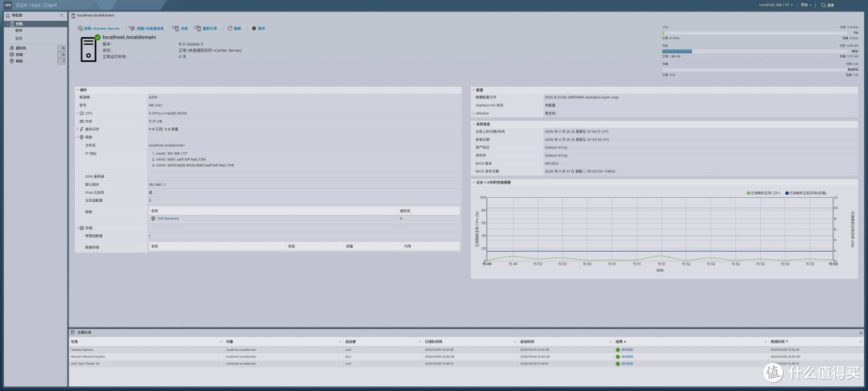868x391 pixels.
Task: Open the Result (结果) column dropdown arrow
Action: (764, 342)
